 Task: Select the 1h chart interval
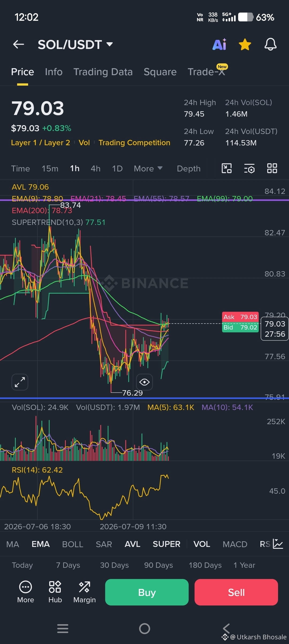click(75, 169)
